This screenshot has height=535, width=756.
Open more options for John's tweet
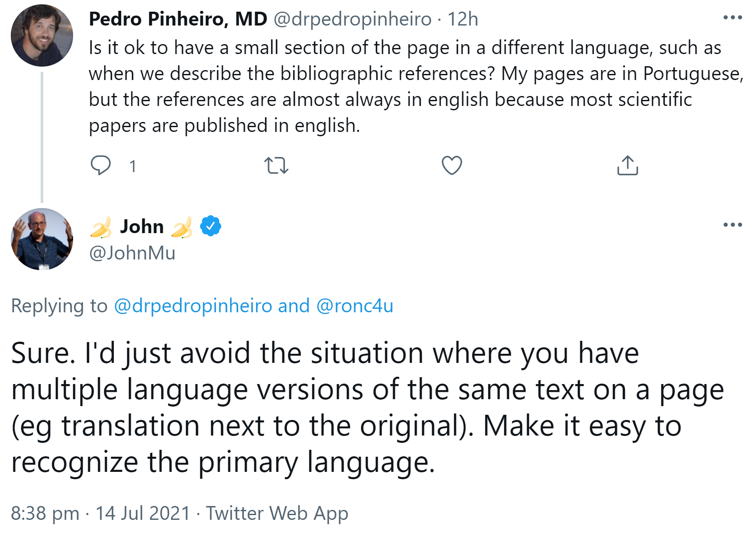point(732,225)
